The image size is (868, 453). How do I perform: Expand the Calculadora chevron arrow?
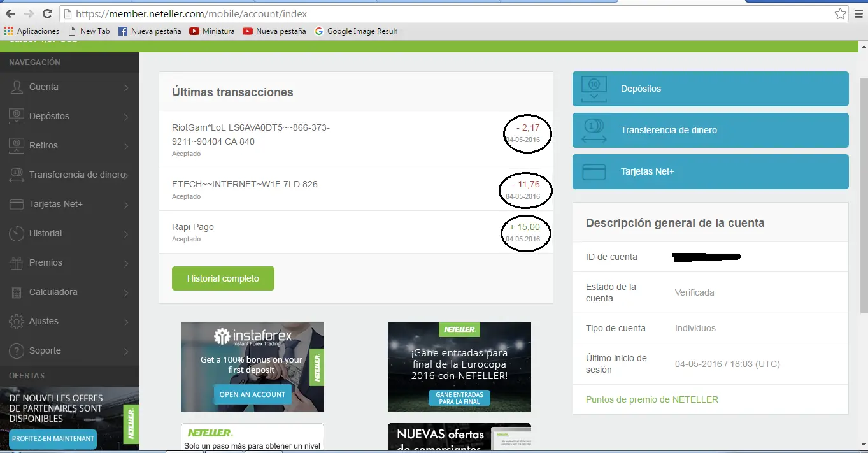[126, 292]
